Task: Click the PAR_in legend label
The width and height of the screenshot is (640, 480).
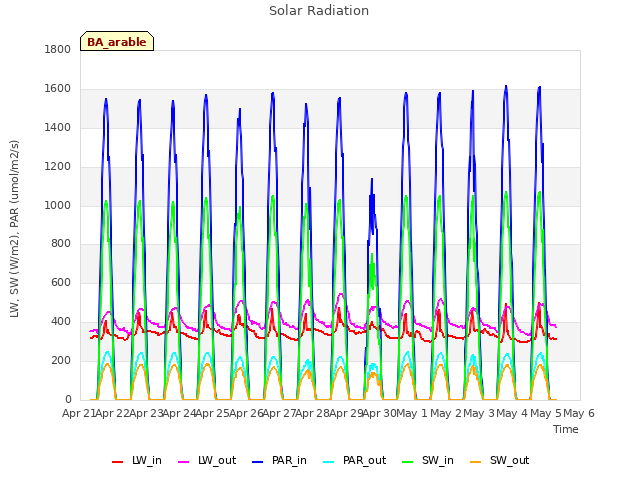Action: coord(289,460)
